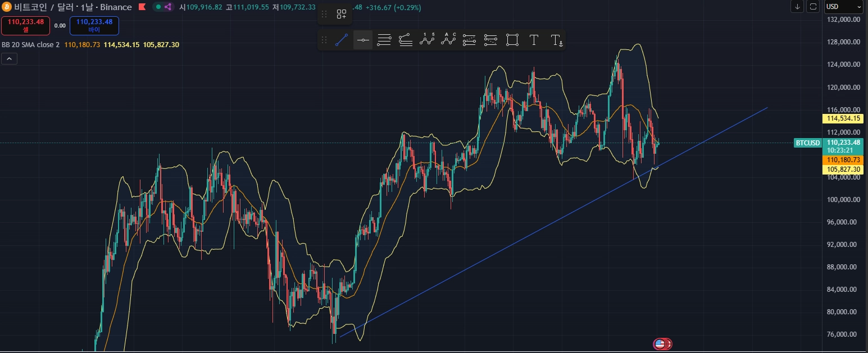The image size is (868, 353).
Task: Open BB 20 SMA close 2 indicator legend
Action: click(30, 44)
